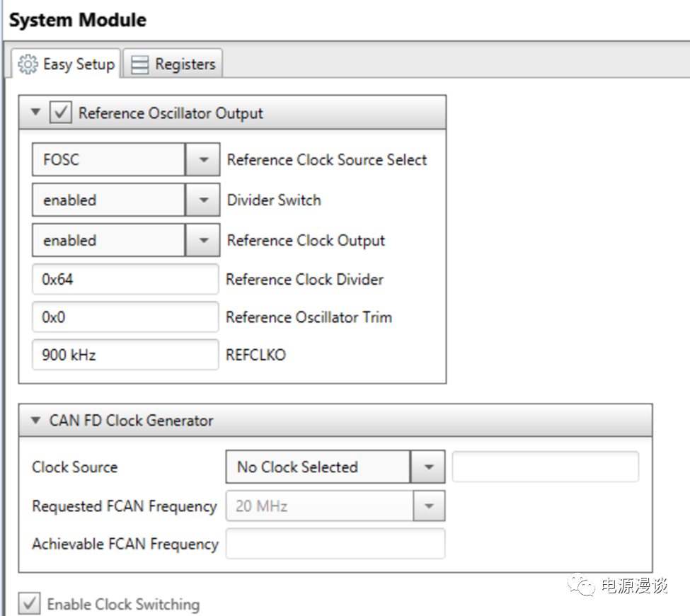Image resolution: width=690 pixels, height=616 pixels.
Task: Click the Reference Oscillator Trim input field
Action: (125, 317)
